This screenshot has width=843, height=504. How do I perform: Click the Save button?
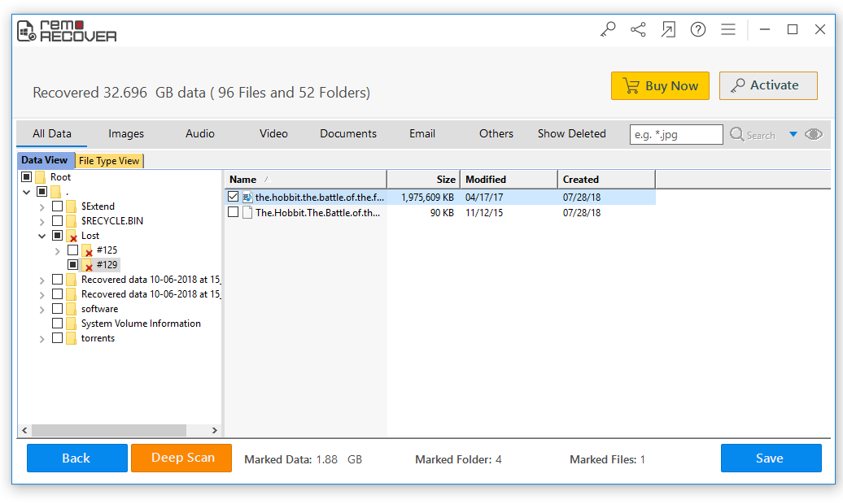click(x=771, y=458)
